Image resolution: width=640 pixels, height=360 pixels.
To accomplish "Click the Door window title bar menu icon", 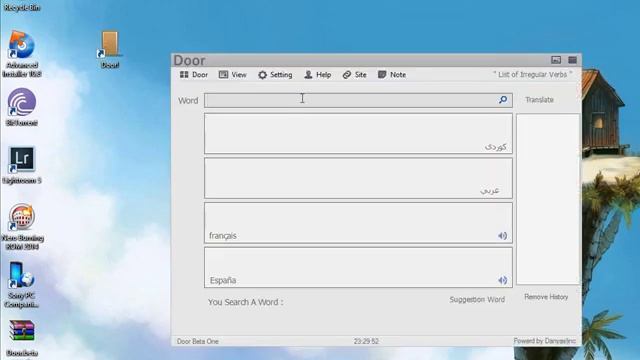I will click(572, 60).
